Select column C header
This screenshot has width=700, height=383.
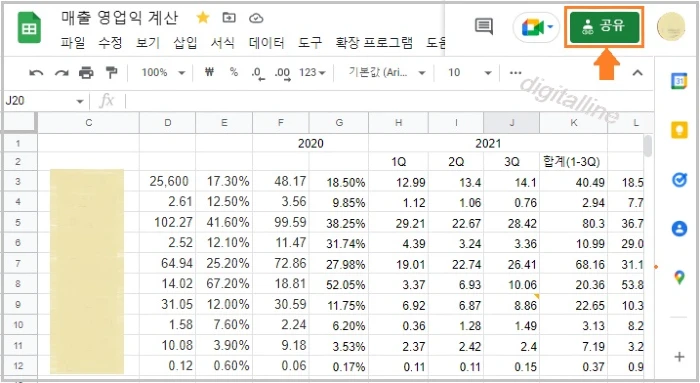88,123
